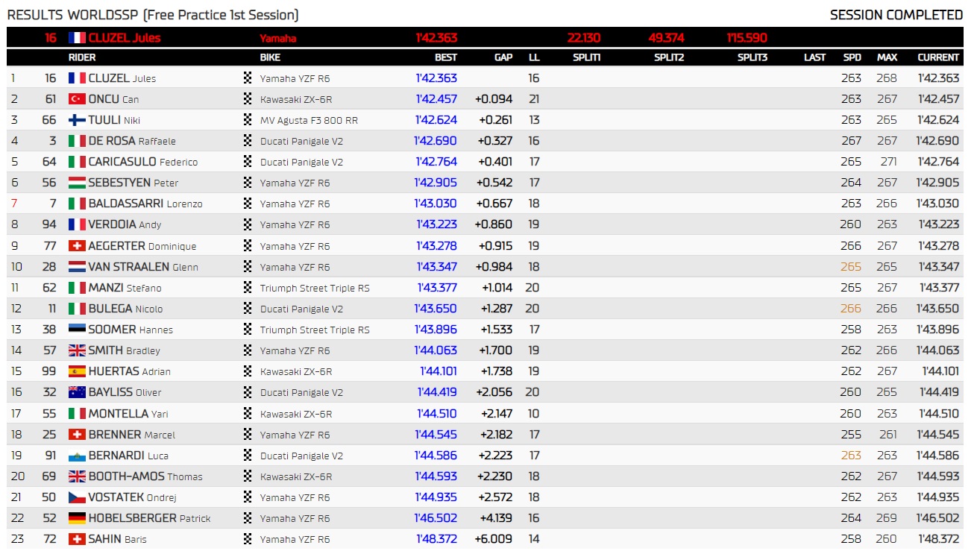This screenshot has width=980, height=551.
Task: Click the gap value +1.014
Action: coord(497,288)
